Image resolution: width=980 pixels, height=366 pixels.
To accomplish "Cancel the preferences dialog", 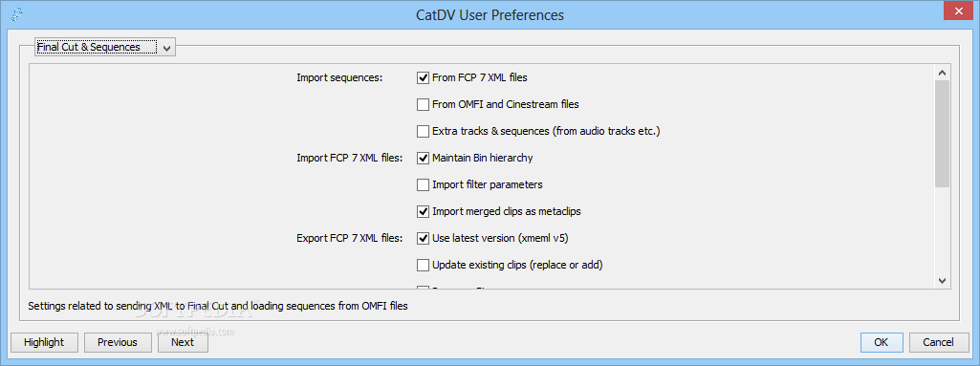I will tap(939, 342).
